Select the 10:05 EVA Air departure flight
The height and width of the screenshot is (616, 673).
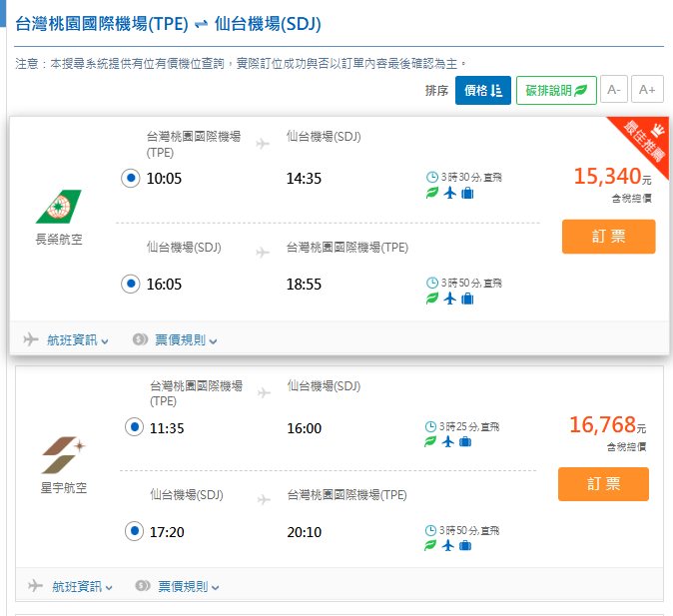130,178
